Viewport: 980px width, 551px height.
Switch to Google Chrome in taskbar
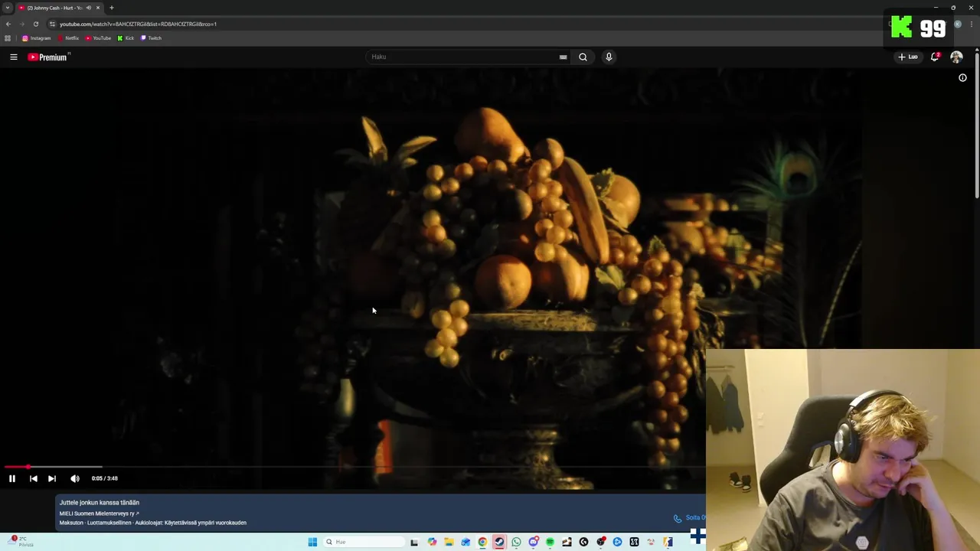[482, 542]
